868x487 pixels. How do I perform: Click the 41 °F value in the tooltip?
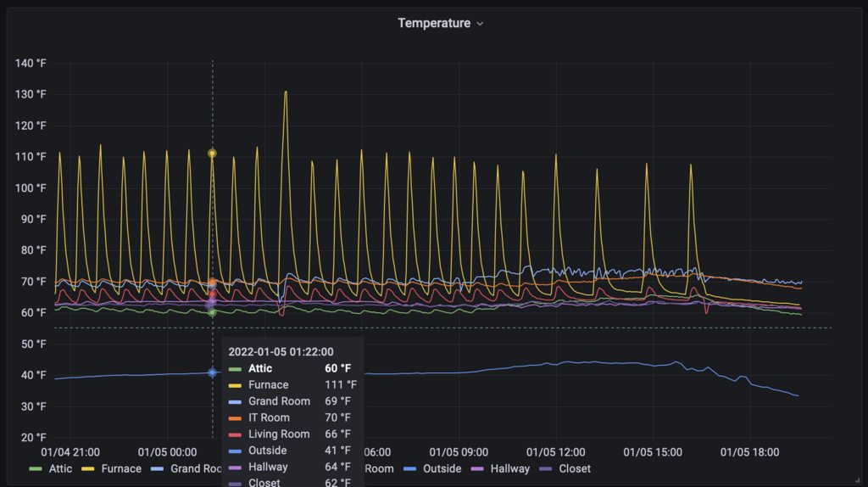click(x=337, y=451)
